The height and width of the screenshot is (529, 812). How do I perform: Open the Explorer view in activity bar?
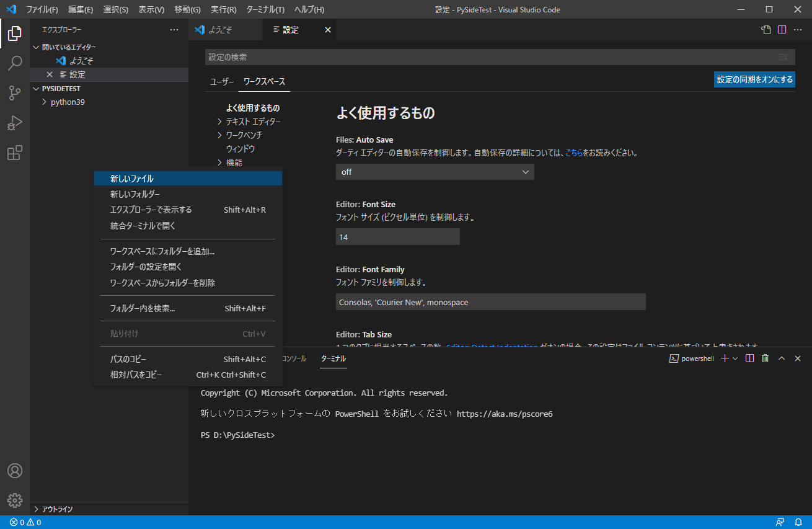[x=15, y=33]
